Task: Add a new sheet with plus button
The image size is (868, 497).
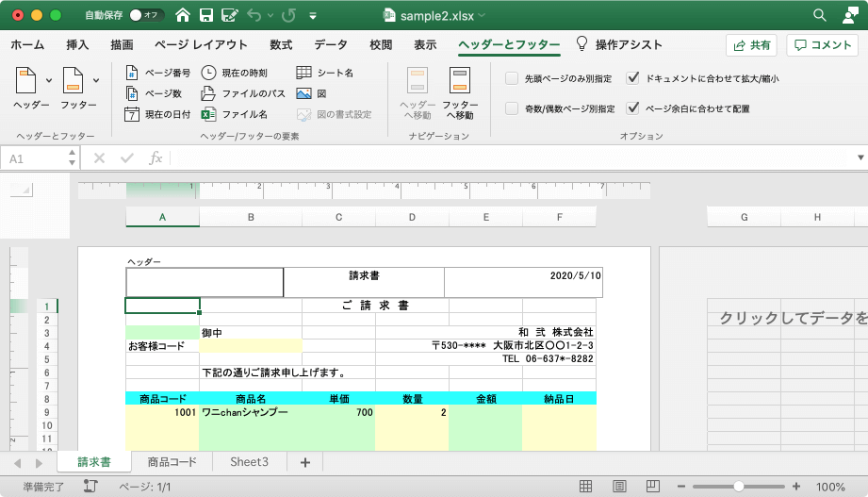Action: [x=305, y=462]
